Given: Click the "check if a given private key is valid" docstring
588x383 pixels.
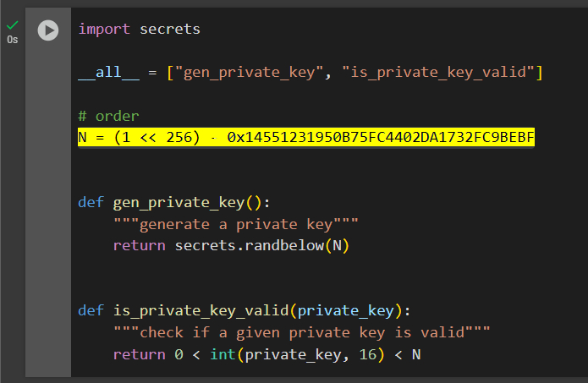Looking at the screenshot, I should pyautogui.click(x=302, y=332).
